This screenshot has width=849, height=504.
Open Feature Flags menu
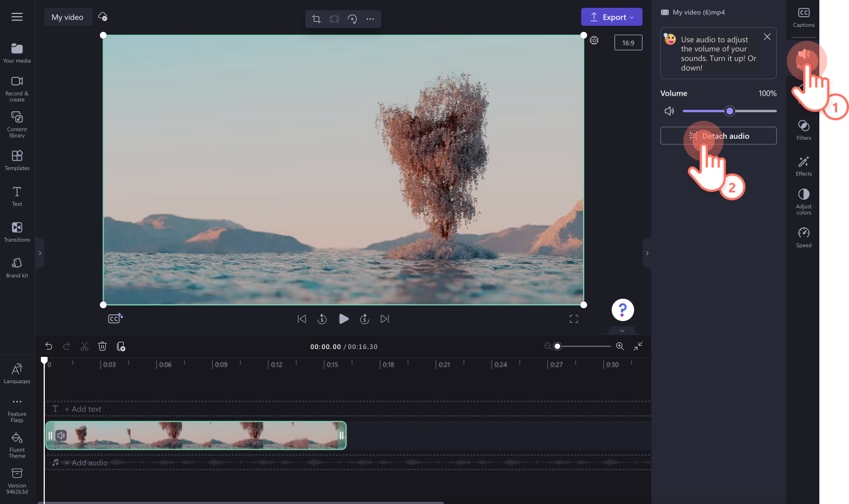[17, 409]
